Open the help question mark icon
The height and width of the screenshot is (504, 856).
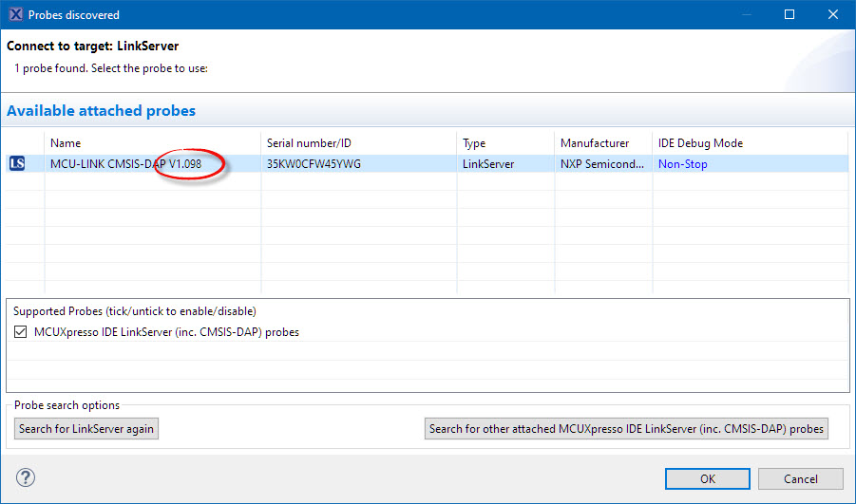pos(26,478)
